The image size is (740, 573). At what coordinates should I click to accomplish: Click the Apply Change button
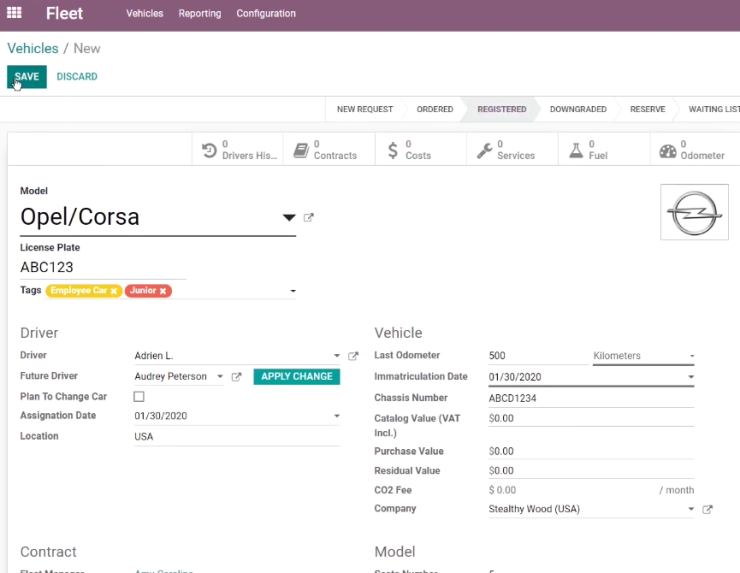pyautogui.click(x=297, y=377)
